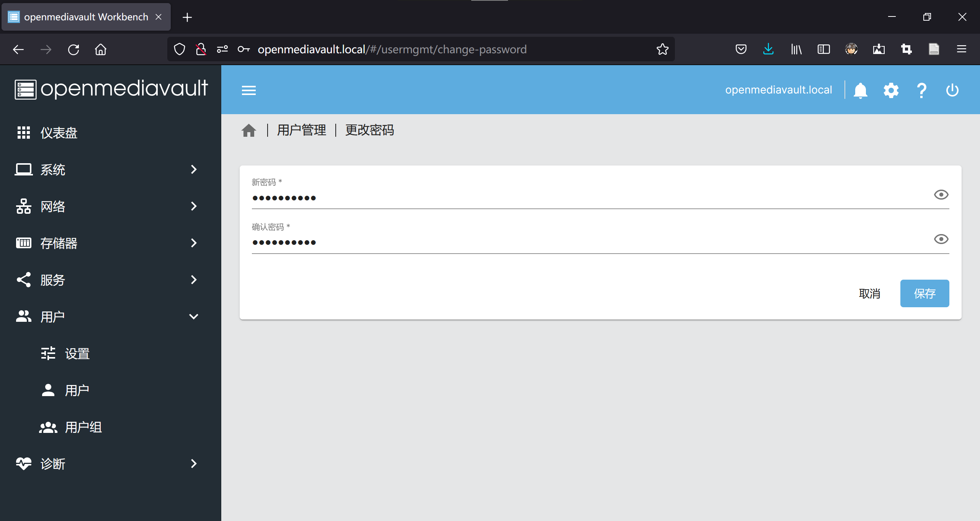Screen dimensions: 980x521
Task: Open Firefox downloads arrow icon
Action: click(x=768, y=49)
